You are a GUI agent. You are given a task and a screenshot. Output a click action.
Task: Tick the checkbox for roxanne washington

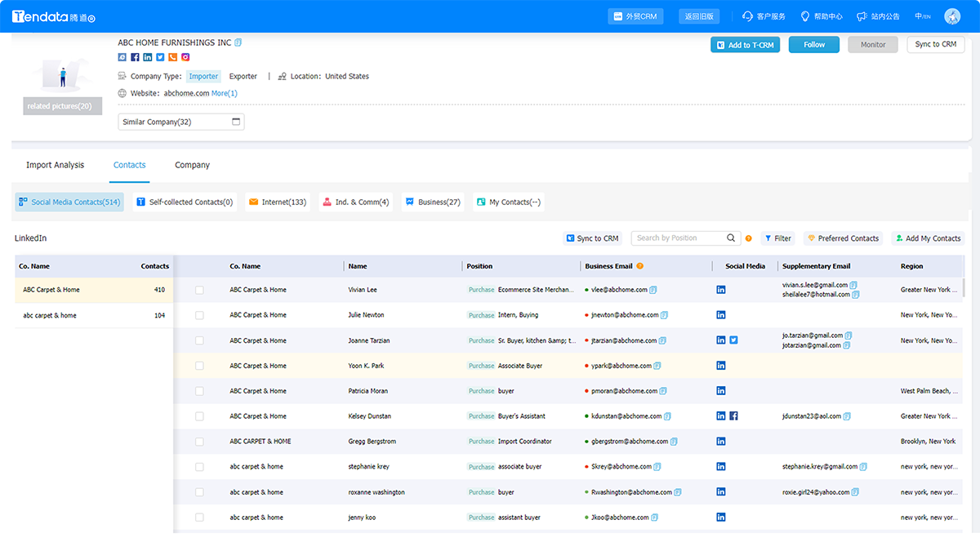(199, 492)
